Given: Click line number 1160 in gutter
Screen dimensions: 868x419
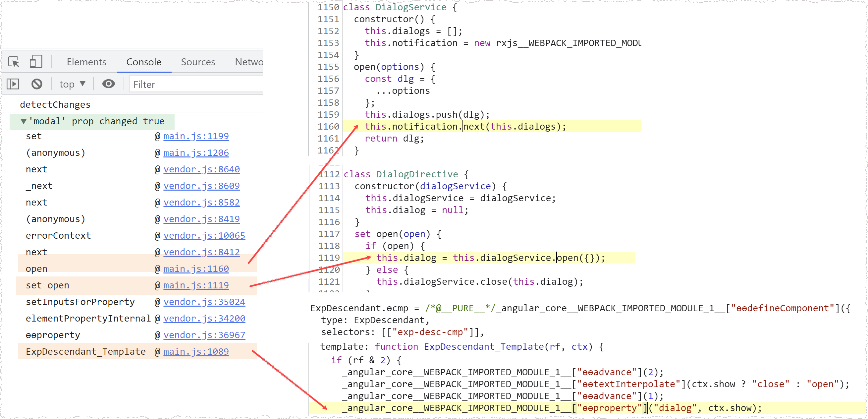Looking at the screenshot, I should coord(328,126).
